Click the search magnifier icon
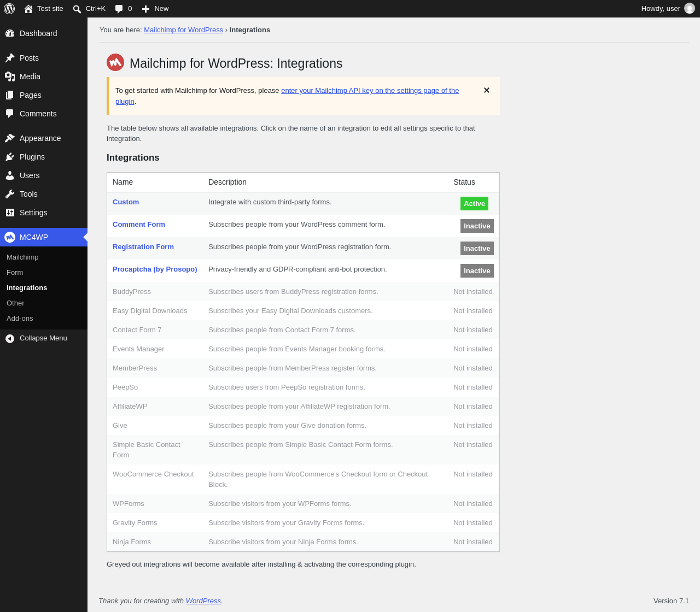The image size is (700, 612). pyautogui.click(x=77, y=9)
